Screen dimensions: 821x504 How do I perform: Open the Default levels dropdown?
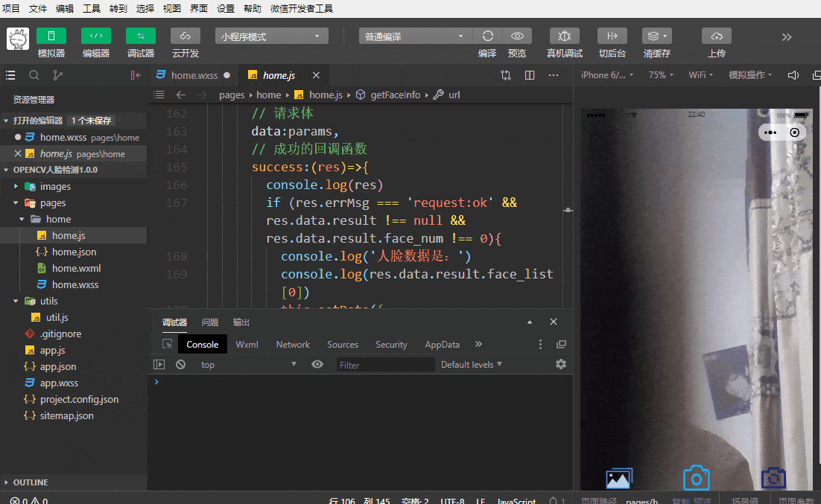pos(472,365)
